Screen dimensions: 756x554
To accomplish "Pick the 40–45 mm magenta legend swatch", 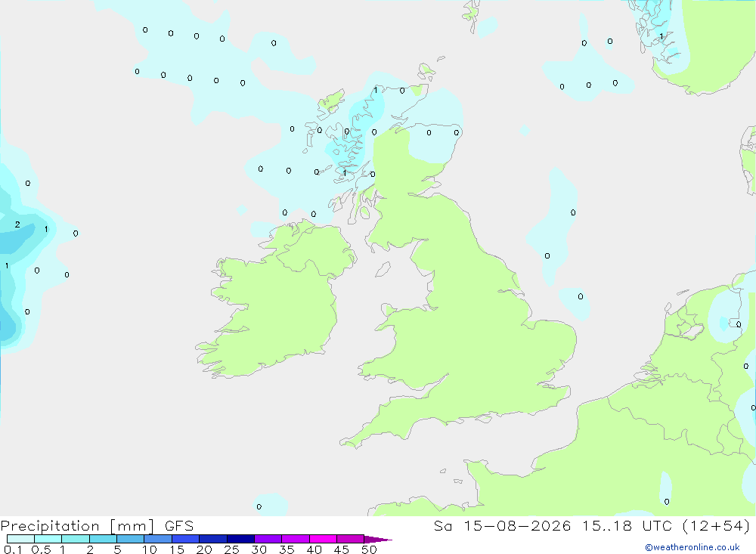I will tap(323, 539).
